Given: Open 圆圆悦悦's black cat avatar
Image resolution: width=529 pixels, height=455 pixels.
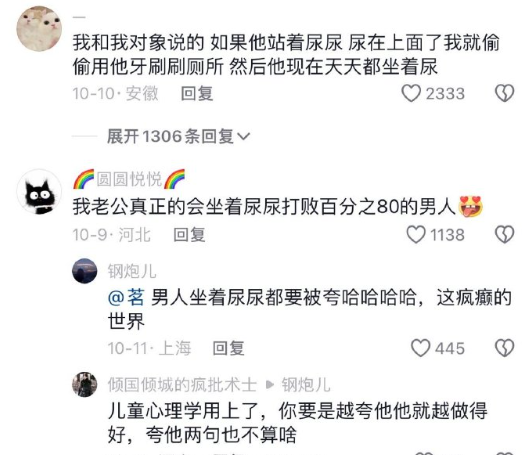Looking at the screenshot, I should [39, 192].
